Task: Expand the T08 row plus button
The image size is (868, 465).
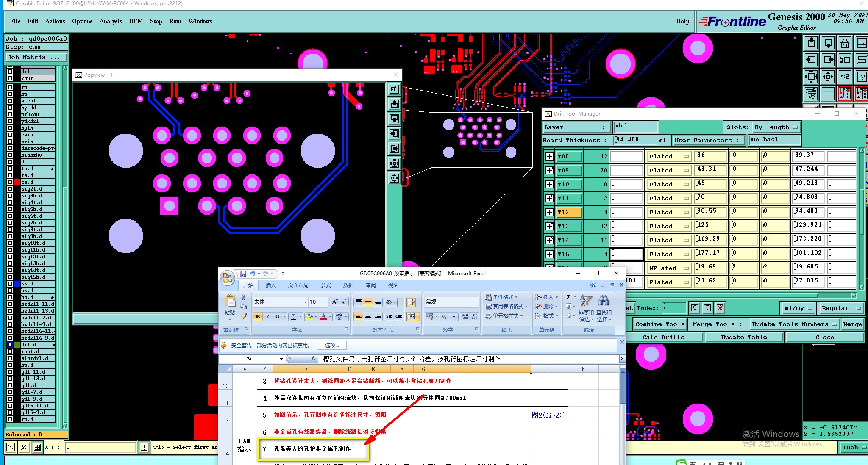Action: pyautogui.click(x=549, y=156)
